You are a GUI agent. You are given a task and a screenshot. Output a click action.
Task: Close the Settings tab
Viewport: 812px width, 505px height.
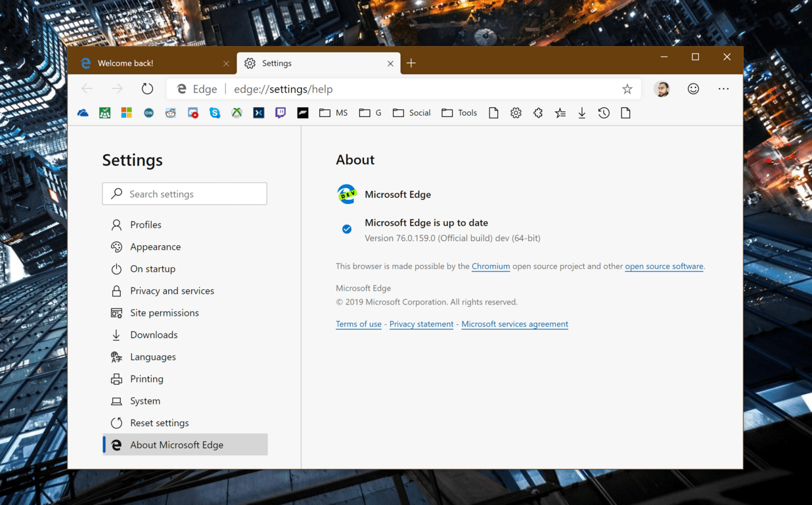[x=390, y=64]
